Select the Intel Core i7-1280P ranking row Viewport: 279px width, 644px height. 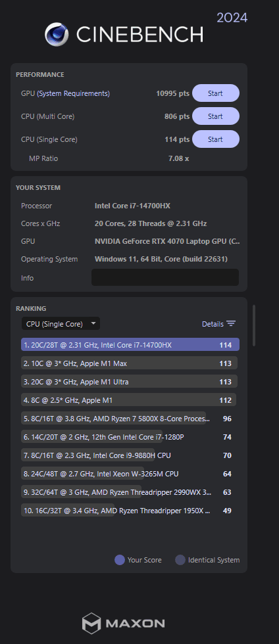(x=130, y=437)
